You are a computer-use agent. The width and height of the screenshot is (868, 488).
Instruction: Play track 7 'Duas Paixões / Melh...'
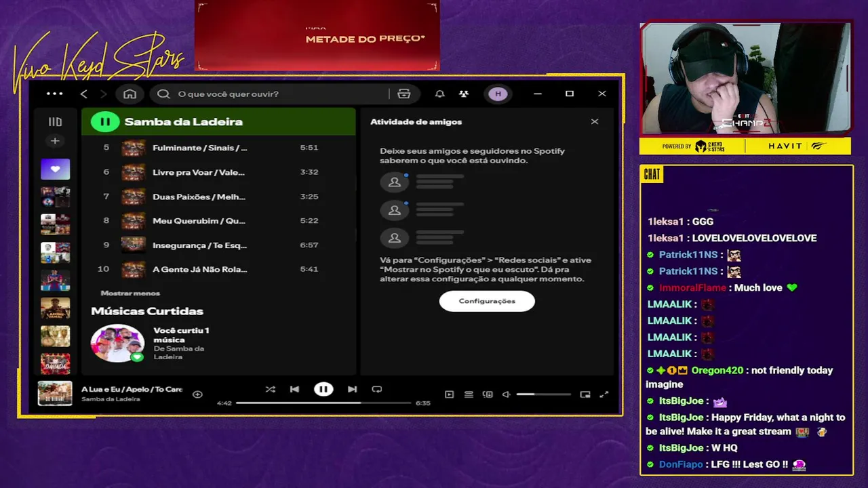(218, 197)
